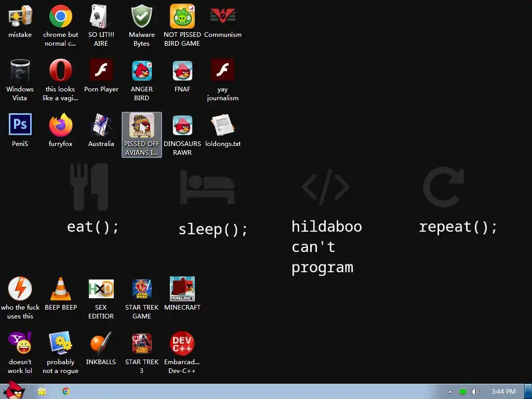Viewport: 532px width, 399px height.
Task: Open the volume speaker tray icon
Action: [475, 392]
